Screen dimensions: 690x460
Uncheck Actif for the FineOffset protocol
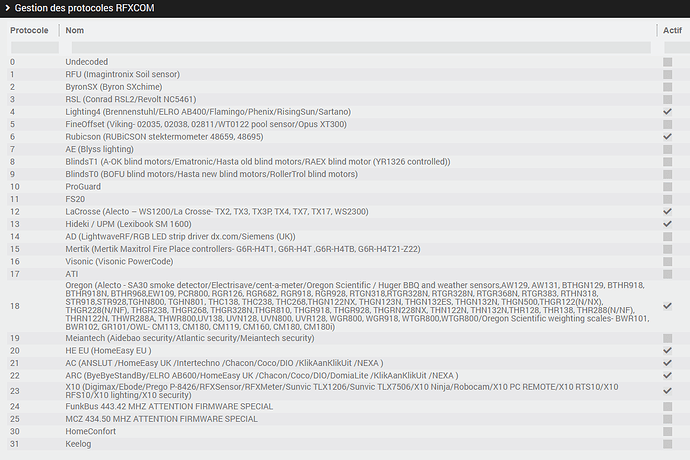click(667, 124)
